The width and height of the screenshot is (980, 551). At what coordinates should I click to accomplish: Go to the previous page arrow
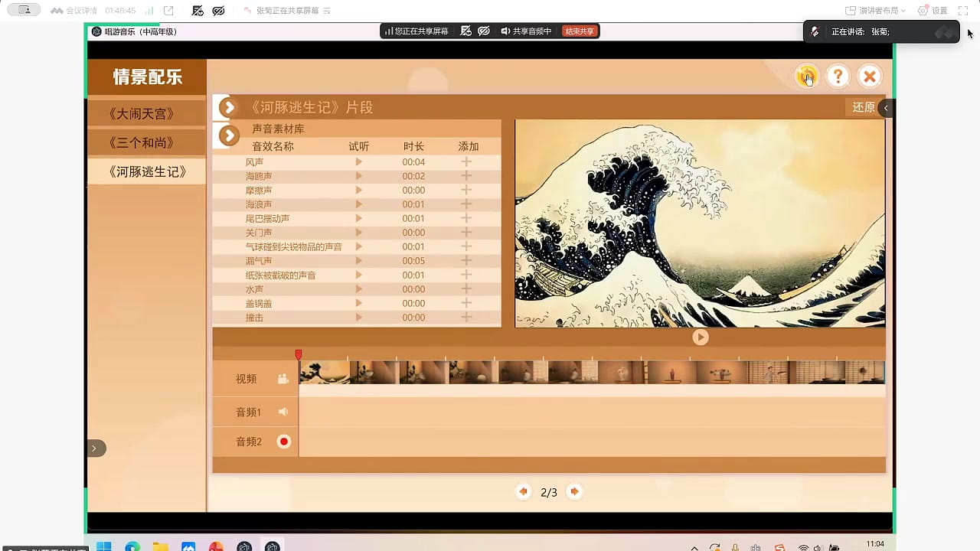[x=524, y=491]
